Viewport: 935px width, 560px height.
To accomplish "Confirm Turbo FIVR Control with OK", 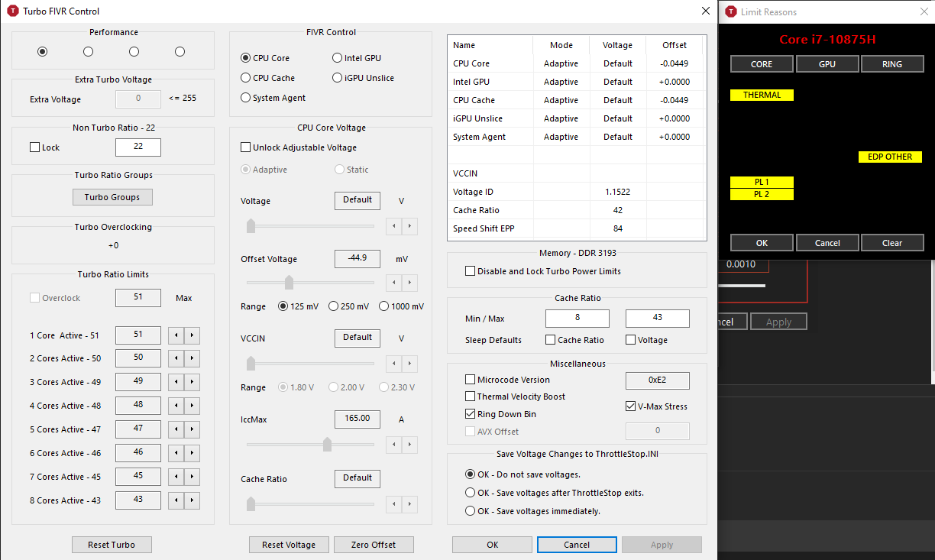I will [493, 545].
